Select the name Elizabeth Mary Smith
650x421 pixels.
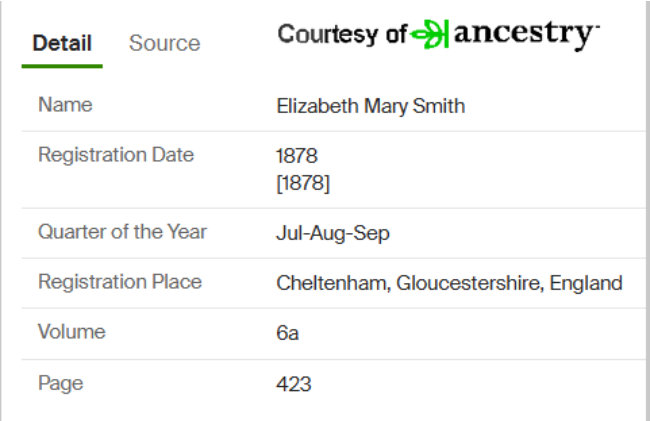(371, 106)
